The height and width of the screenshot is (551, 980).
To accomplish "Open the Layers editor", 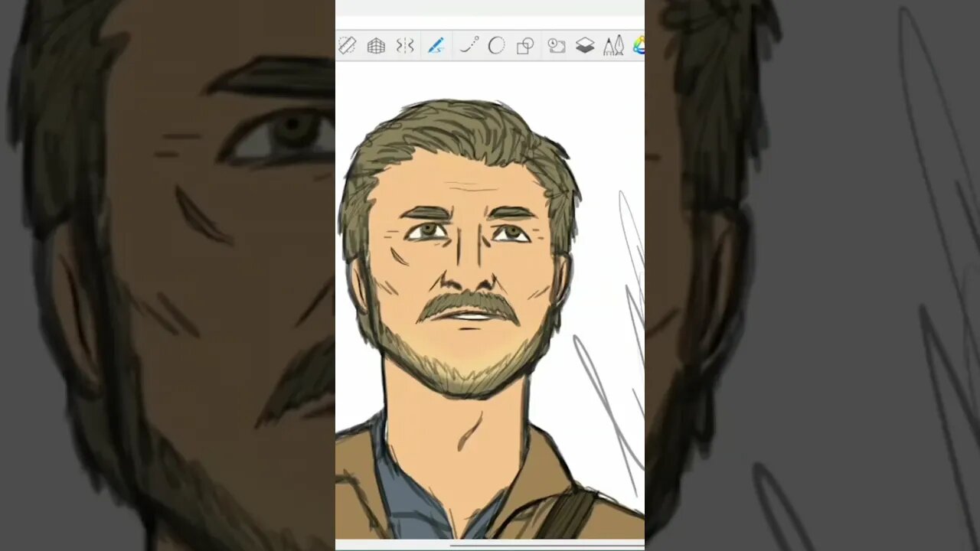I will (585, 46).
